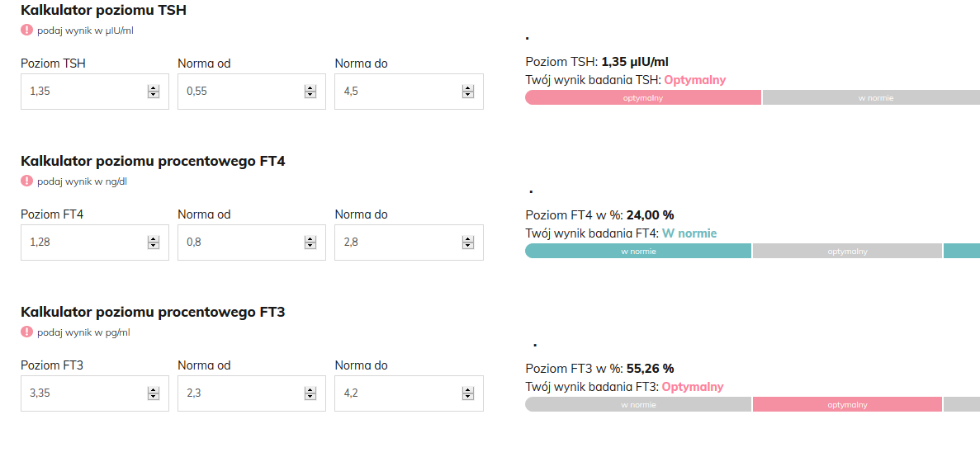
Task: Select the FT3 Norma od field showing 2,3
Action: click(239, 393)
